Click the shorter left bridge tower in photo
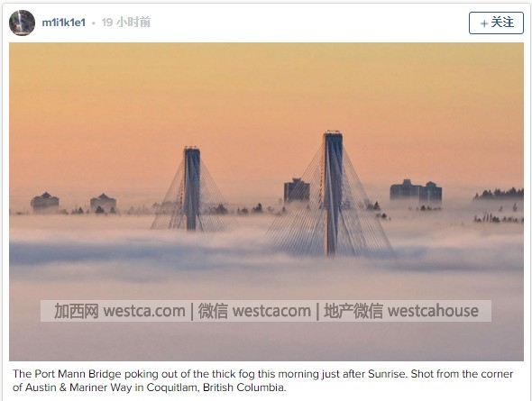 [192, 188]
